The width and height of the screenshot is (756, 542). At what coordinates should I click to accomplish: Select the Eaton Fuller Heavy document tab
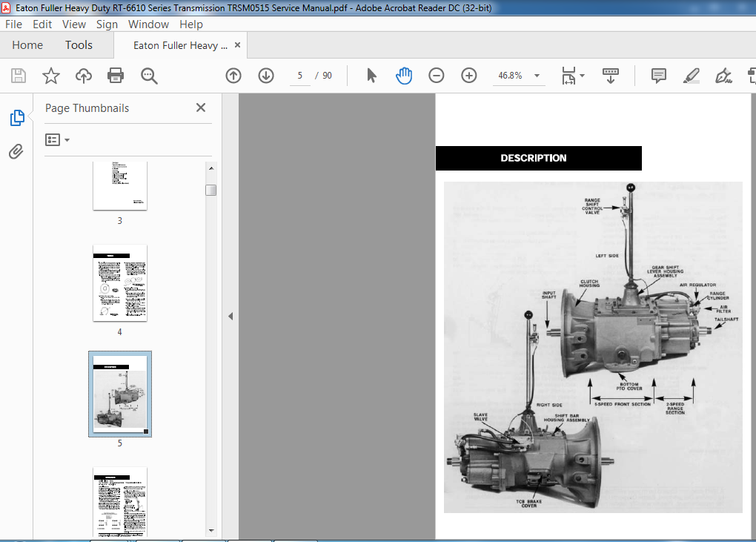pos(180,45)
